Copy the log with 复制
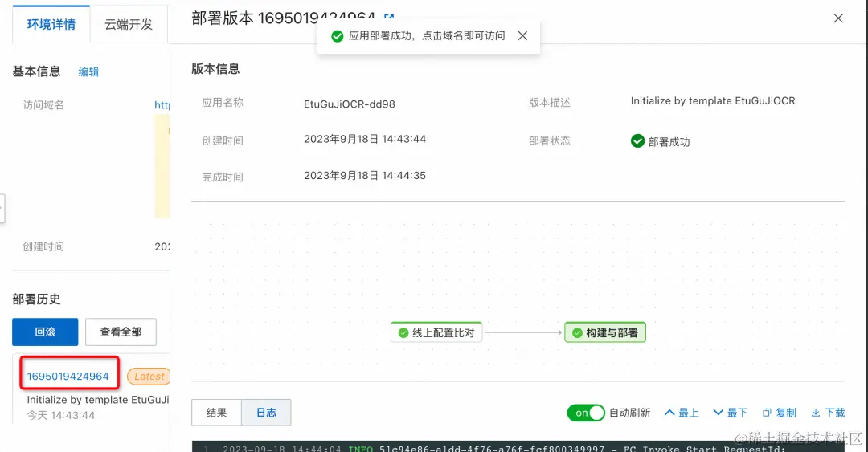 [x=780, y=413]
